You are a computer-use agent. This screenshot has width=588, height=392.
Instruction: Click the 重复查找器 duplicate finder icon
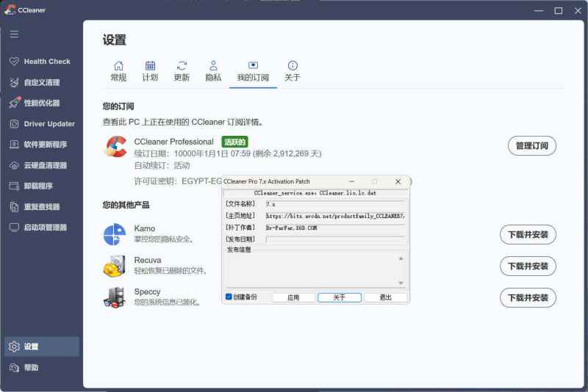pyautogui.click(x=14, y=207)
